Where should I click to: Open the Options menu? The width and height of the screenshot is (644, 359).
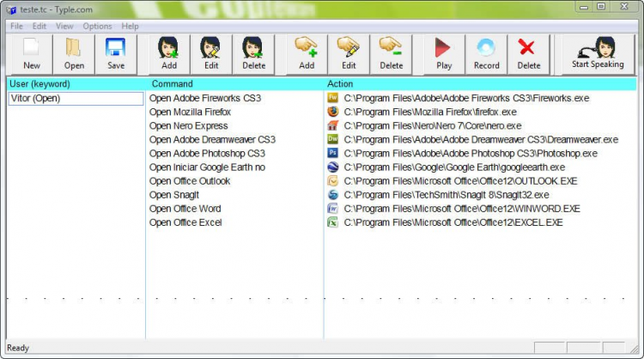coord(97,27)
